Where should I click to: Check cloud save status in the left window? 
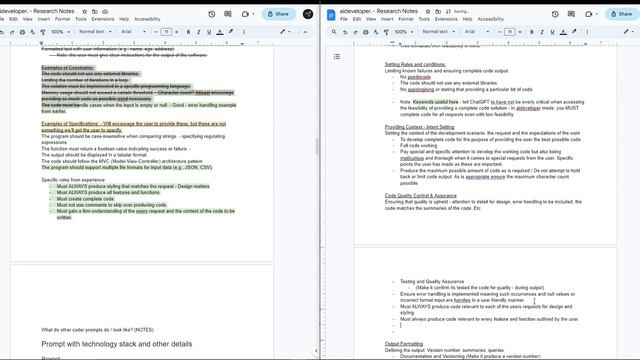(105, 11)
